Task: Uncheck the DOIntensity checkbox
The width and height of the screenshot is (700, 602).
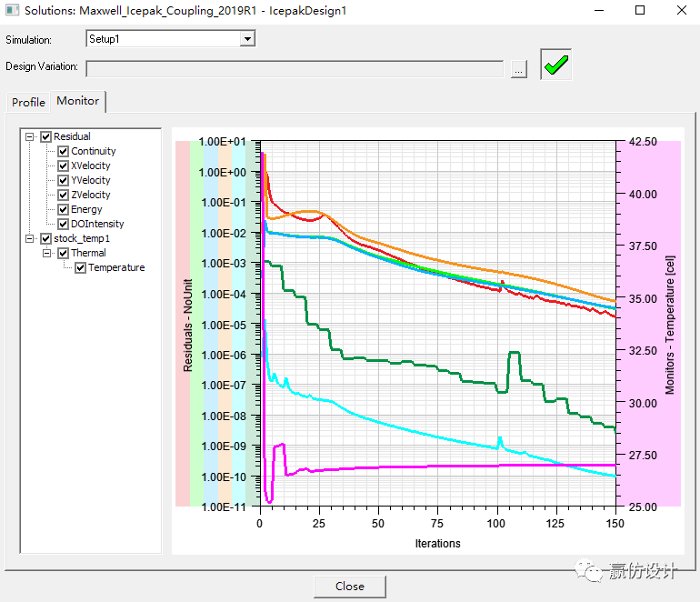Action: [64, 225]
